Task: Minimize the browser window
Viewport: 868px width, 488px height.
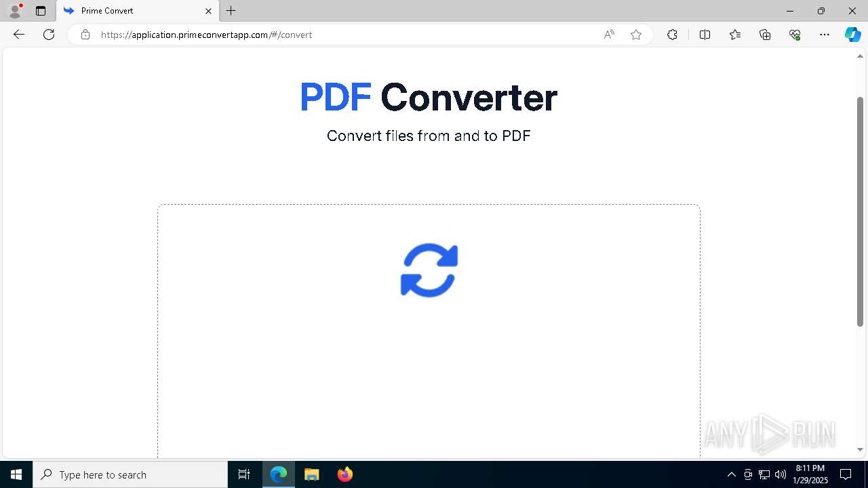Action: (x=790, y=11)
